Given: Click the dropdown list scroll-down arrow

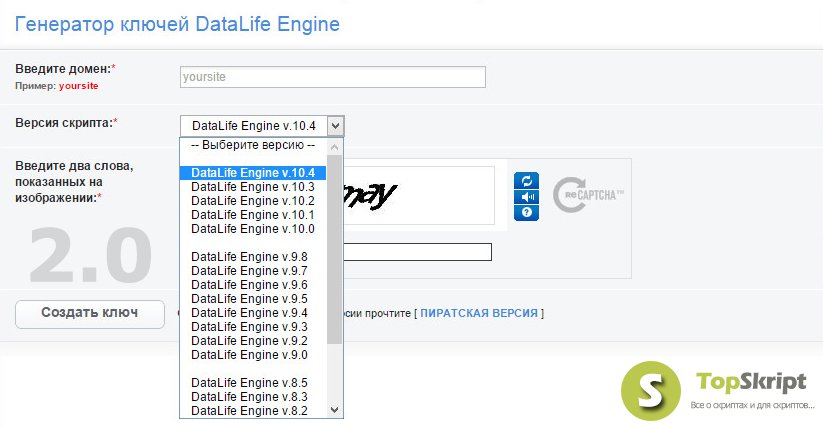Looking at the screenshot, I should click(x=334, y=410).
